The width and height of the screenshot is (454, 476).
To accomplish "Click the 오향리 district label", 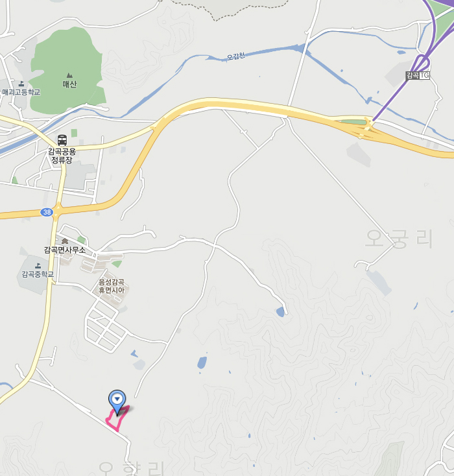I will 132,468.
